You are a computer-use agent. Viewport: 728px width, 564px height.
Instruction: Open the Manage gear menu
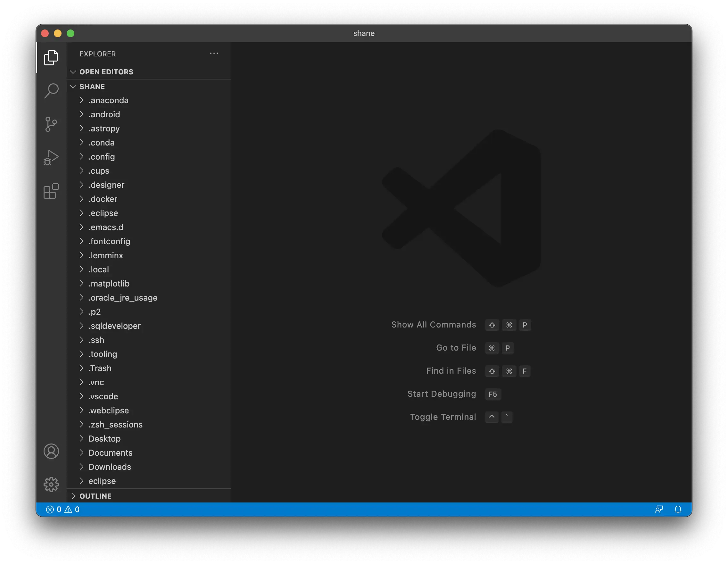pos(51,484)
